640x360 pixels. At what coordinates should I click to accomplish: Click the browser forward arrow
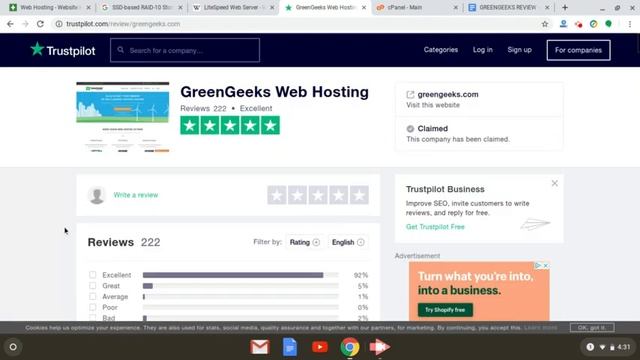pyautogui.click(x=25, y=24)
